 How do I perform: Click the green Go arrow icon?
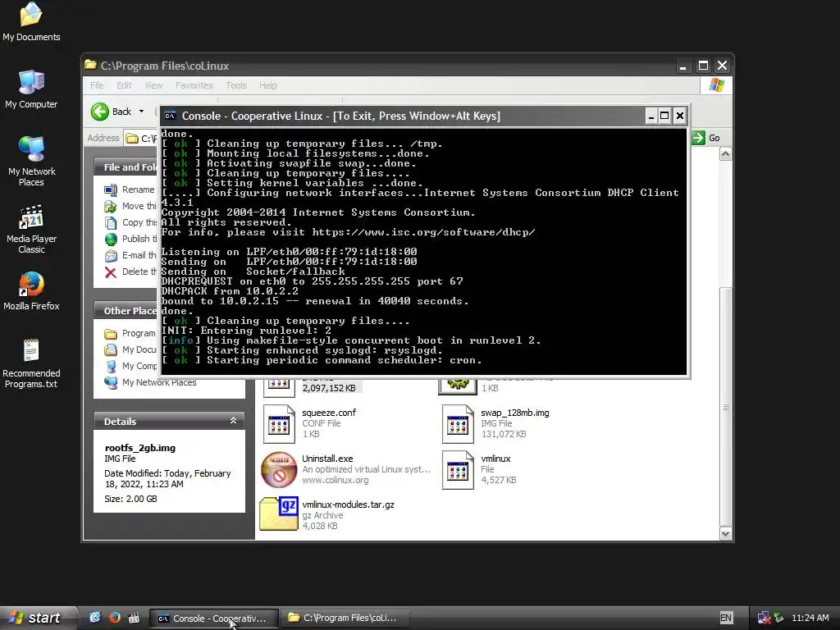(698, 138)
